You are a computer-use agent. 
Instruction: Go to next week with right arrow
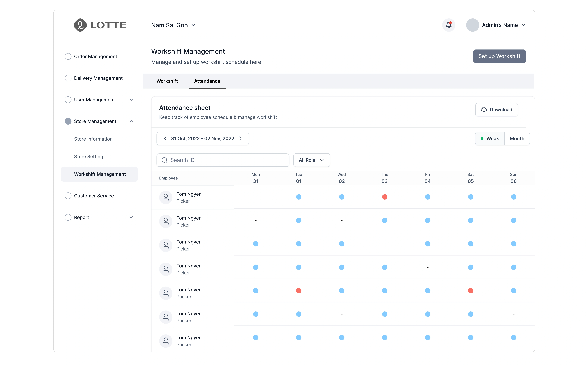240,139
